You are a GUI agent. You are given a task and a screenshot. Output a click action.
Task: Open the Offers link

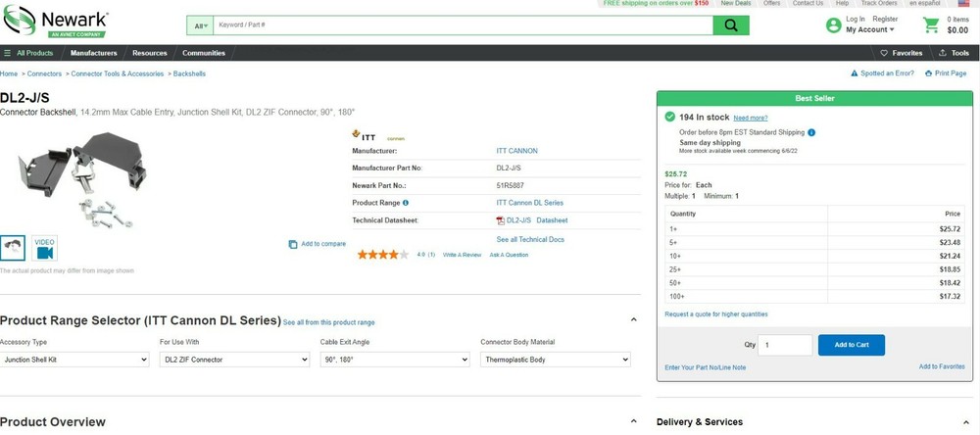771,3
